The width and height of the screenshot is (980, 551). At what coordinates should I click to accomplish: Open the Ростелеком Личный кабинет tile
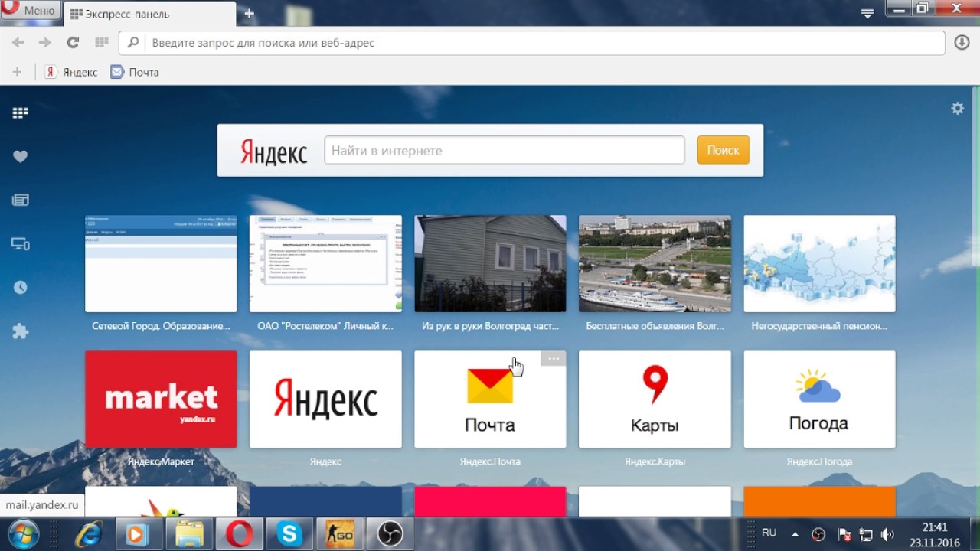(325, 264)
